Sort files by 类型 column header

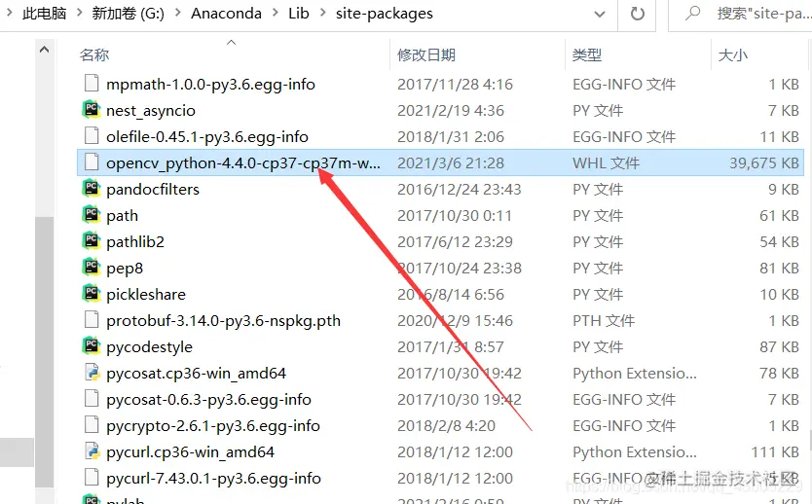click(587, 54)
